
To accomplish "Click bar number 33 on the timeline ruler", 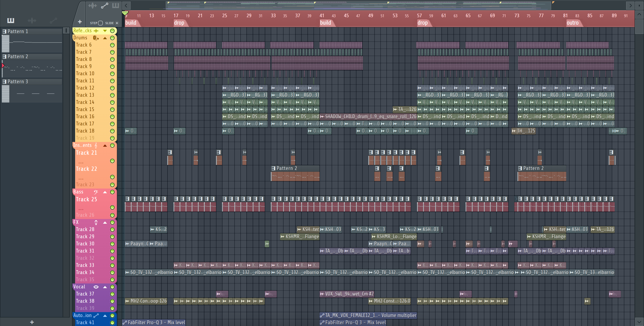I will 273,15.
